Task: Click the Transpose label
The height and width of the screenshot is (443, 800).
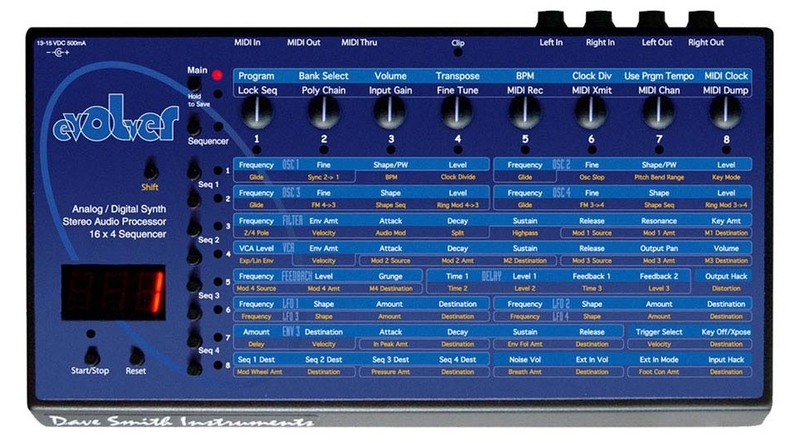Action: [458, 76]
